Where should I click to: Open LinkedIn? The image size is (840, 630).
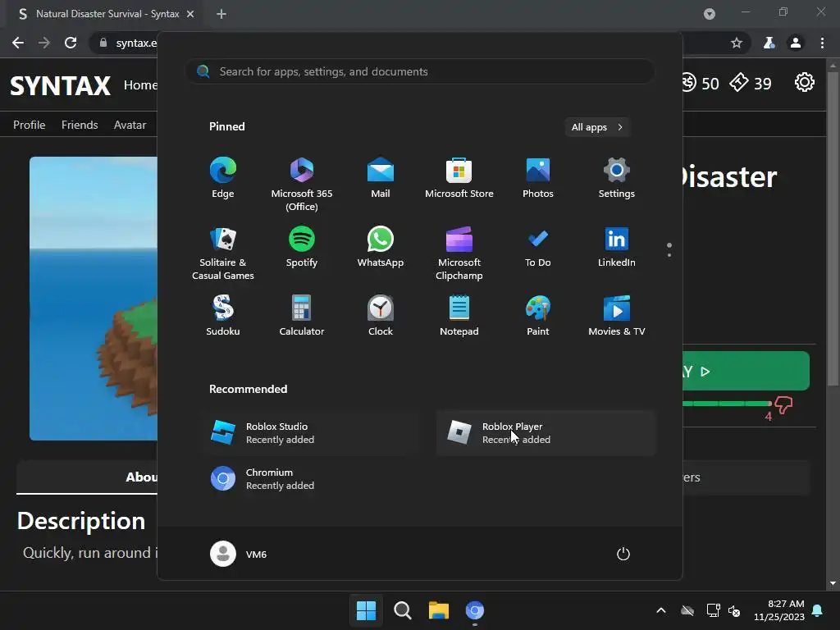(617, 247)
